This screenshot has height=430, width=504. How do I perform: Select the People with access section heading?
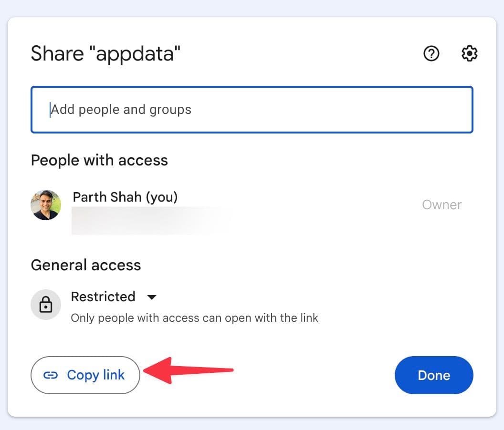pyautogui.click(x=99, y=160)
